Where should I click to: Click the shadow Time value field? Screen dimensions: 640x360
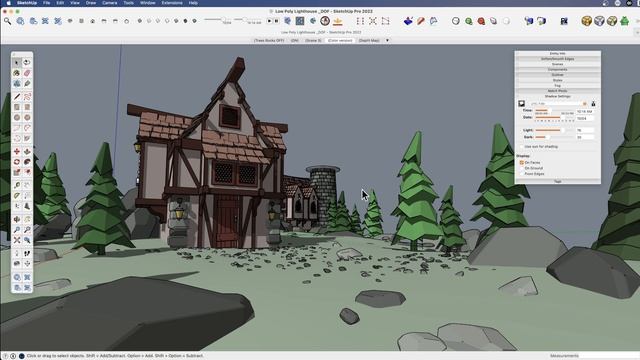[584, 111]
